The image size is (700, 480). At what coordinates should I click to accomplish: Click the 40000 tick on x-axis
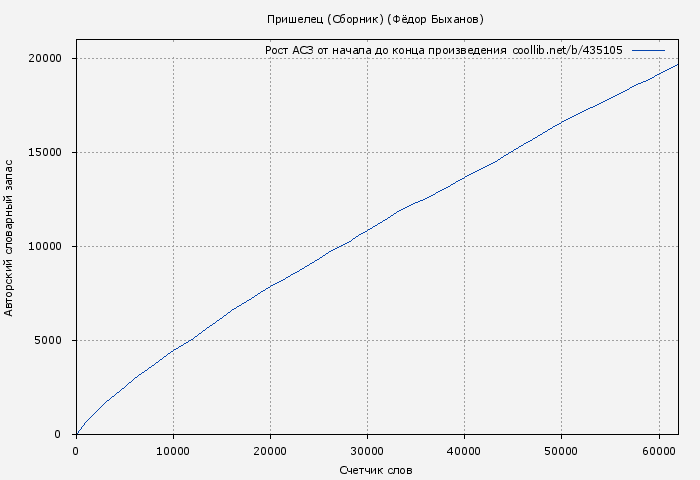[464, 450]
